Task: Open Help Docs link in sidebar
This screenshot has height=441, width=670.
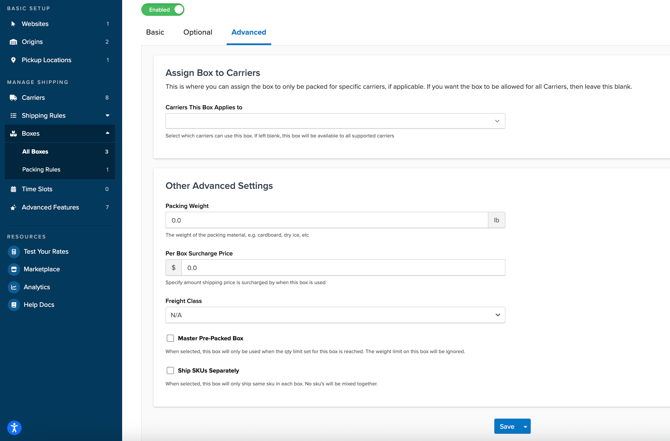Action: 39,305
